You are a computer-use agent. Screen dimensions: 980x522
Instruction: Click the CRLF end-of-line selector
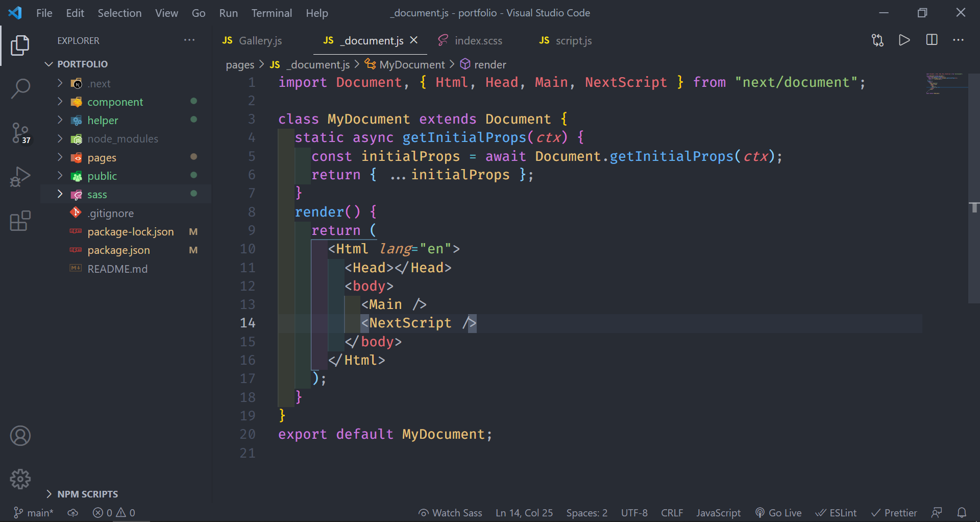[x=672, y=513]
